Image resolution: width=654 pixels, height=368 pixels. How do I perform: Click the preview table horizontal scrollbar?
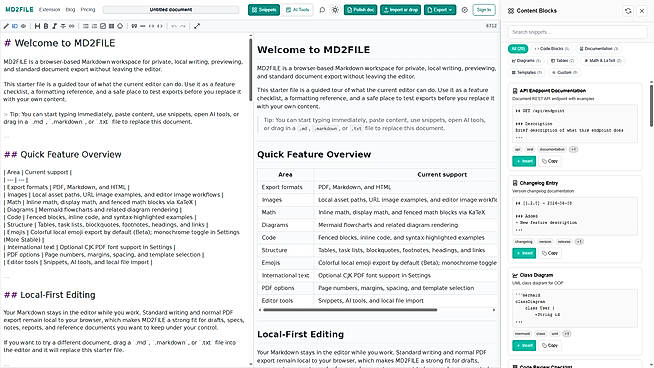pos(350,310)
